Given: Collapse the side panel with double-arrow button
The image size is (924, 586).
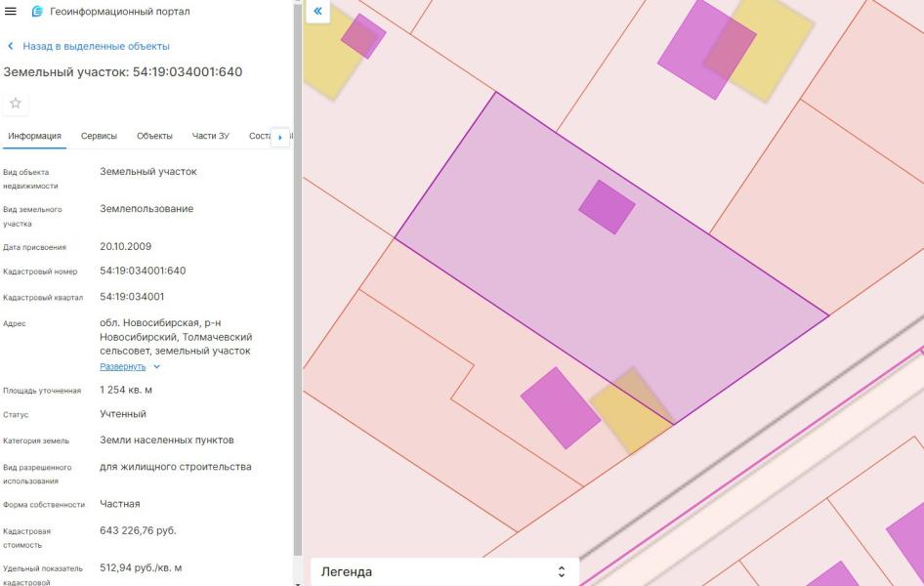Looking at the screenshot, I should point(317,11).
